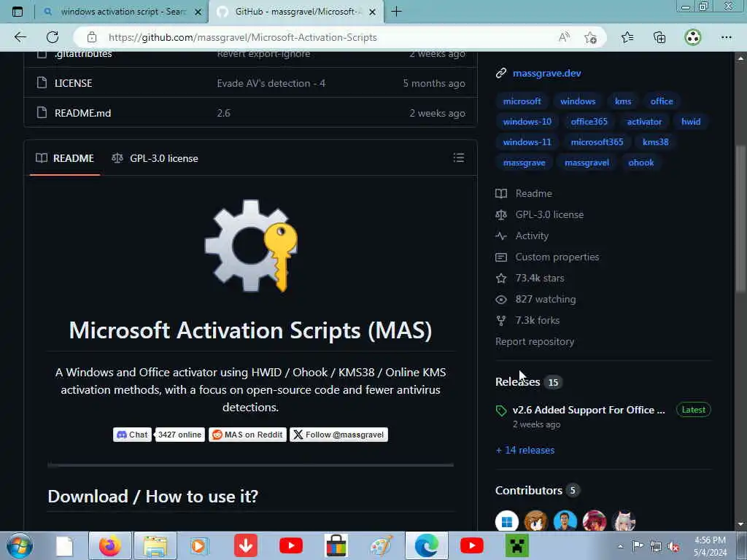
Task: Open the Contributors 5 heading
Action: [537, 491]
